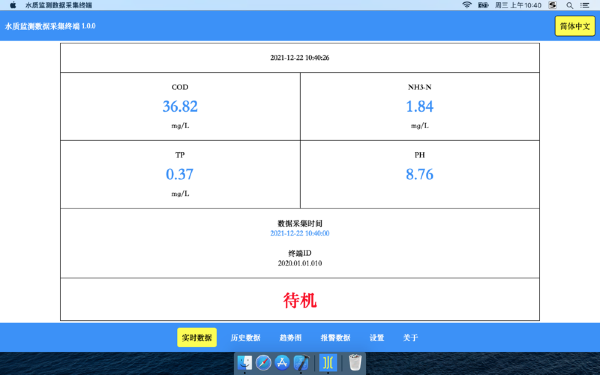600x375 pixels.
Task: Click the mg/L unit under COD
Action: pos(180,126)
